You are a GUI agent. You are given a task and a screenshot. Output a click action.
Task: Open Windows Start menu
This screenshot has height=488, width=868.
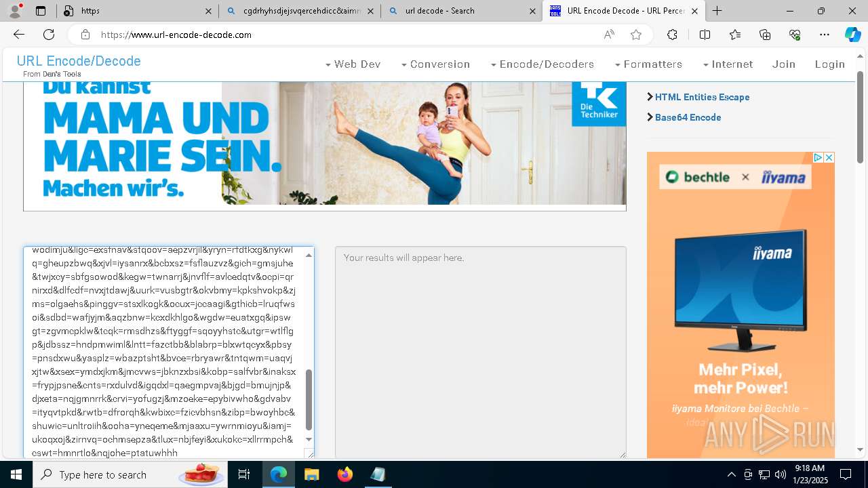(16, 474)
